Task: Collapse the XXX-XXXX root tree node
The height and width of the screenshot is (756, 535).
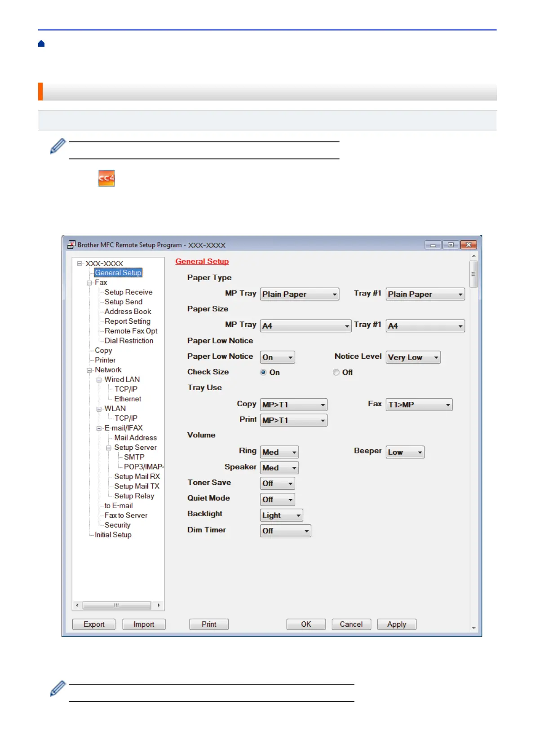Action: coord(80,264)
